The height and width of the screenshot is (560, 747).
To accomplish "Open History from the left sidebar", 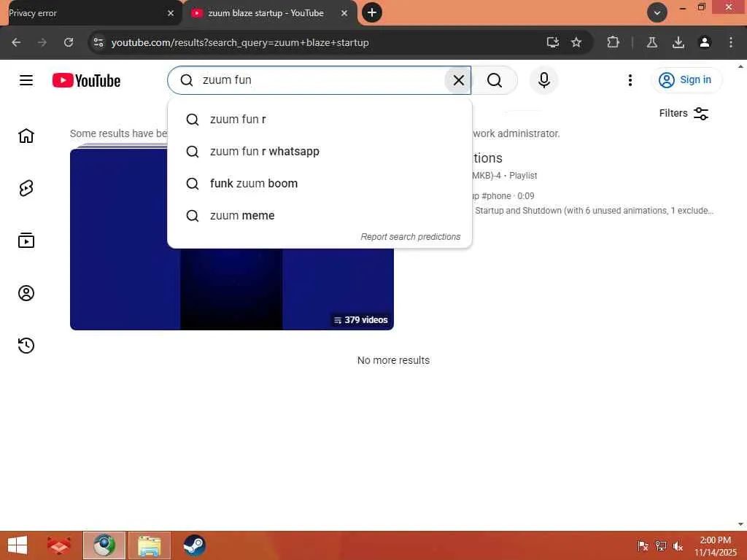I will click(26, 345).
